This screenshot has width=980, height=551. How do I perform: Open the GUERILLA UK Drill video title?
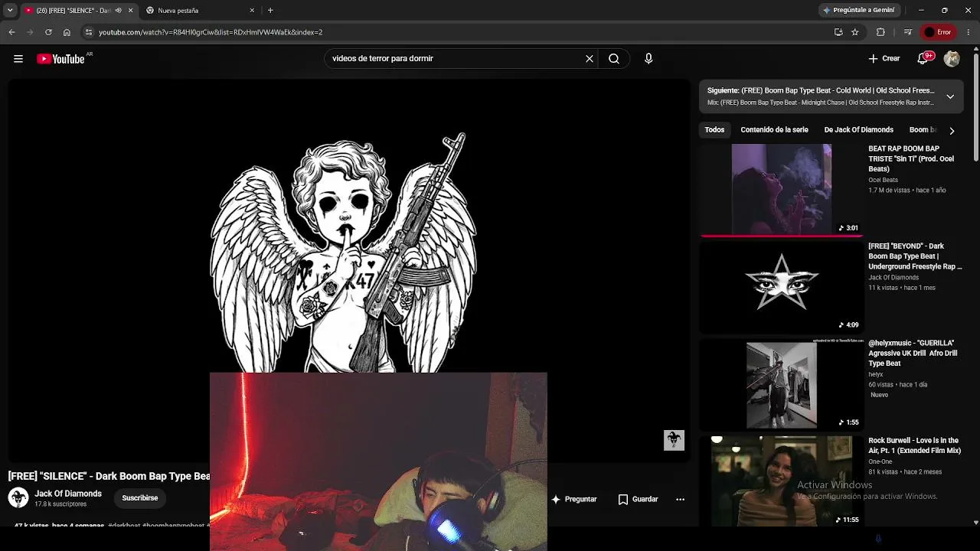(x=913, y=354)
